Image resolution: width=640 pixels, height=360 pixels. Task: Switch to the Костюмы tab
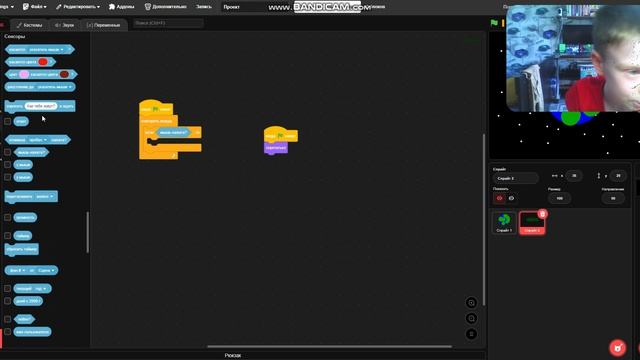click(x=29, y=25)
